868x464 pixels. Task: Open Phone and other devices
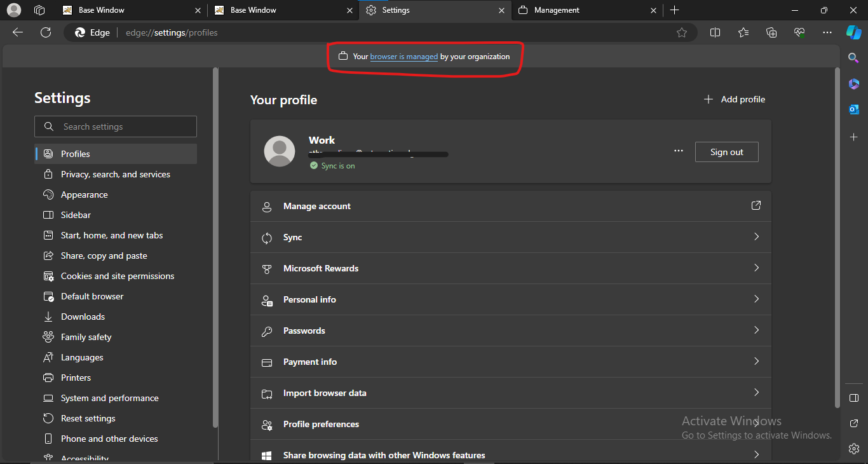(116, 439)
